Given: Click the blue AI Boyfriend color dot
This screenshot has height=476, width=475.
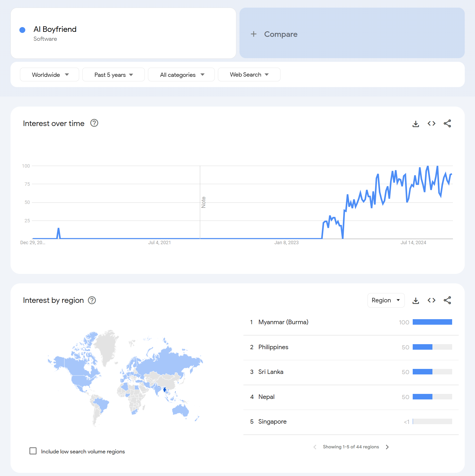Looking at the screenshot, I should pos(22,30).
